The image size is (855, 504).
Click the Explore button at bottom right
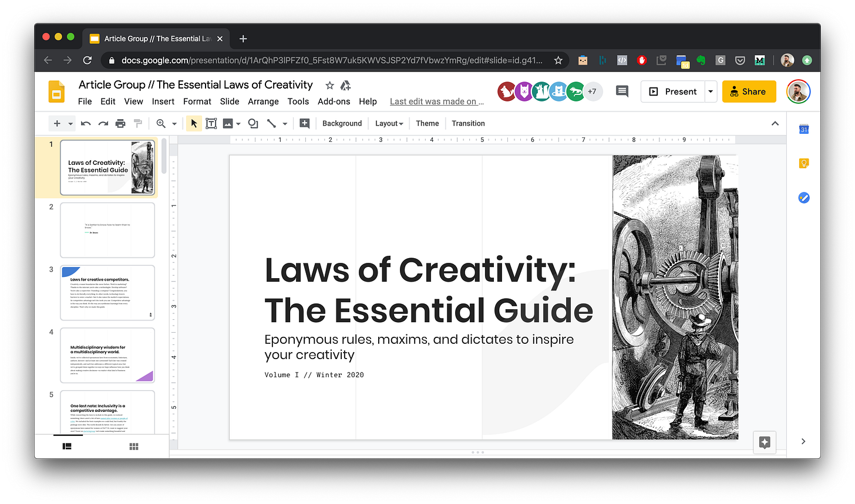tap(765, 443)
